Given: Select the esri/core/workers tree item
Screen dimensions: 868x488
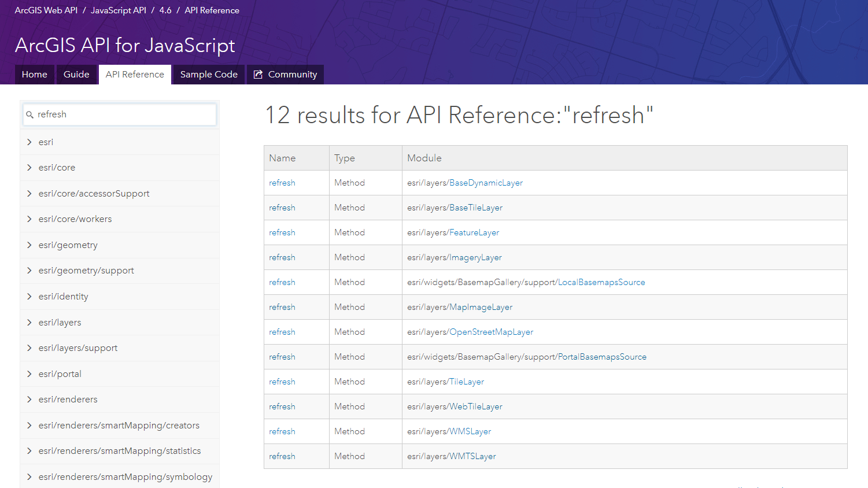Looking at the screenshot, I should (75, 219).
